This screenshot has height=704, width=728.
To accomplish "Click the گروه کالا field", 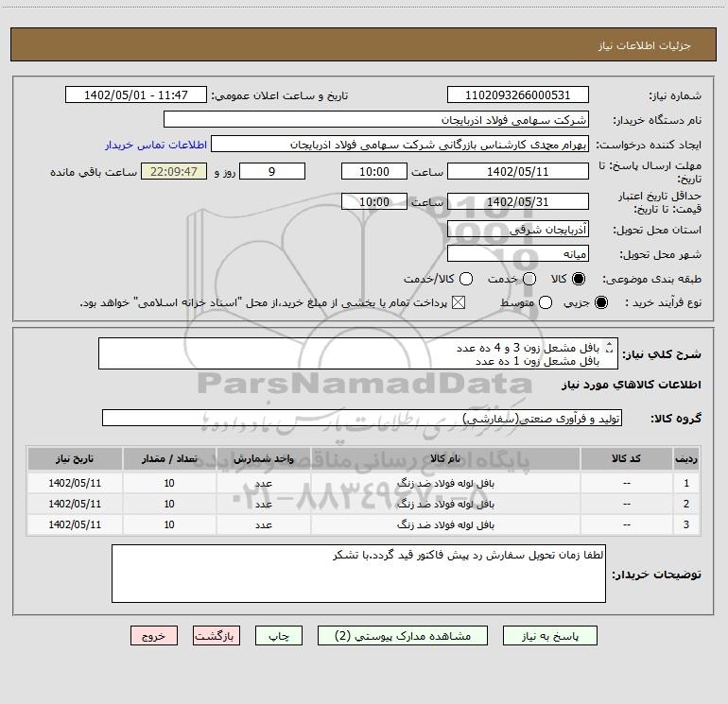I will [362, 418].
